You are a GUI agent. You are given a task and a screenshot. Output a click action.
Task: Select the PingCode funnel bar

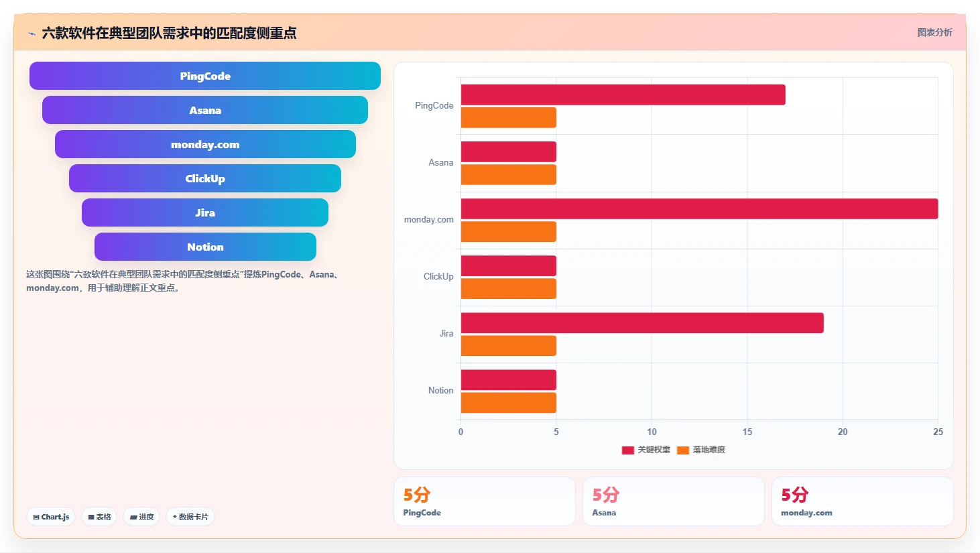tap(205, 76)
